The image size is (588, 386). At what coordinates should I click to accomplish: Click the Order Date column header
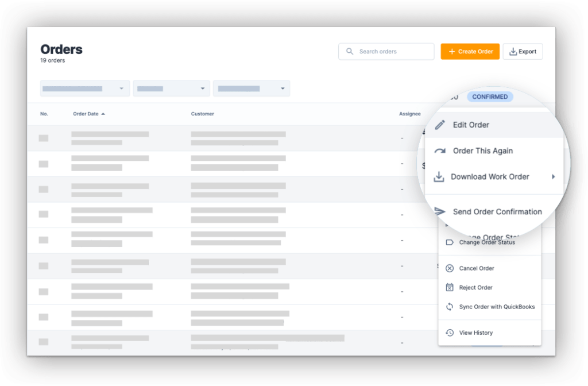coord(86,114)
